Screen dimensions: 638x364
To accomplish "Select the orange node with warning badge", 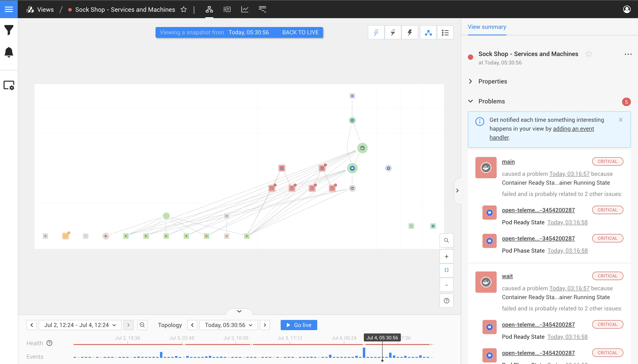I will 66,236.
